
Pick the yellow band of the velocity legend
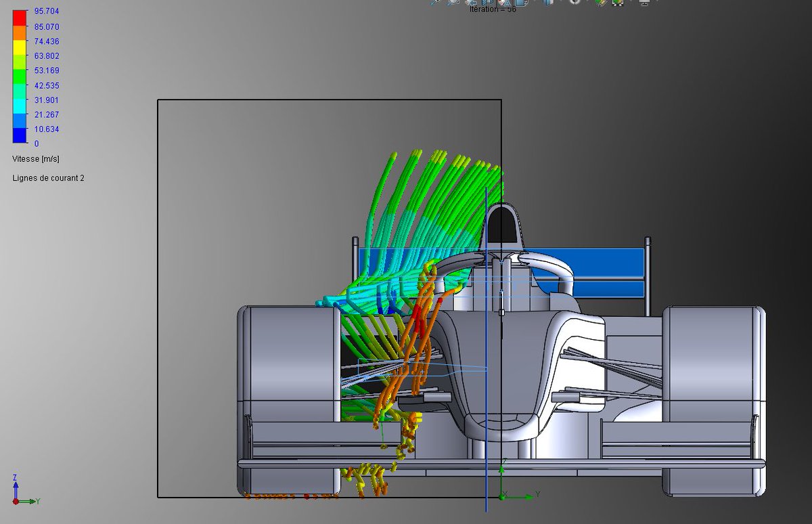click(x=20, y=47)
